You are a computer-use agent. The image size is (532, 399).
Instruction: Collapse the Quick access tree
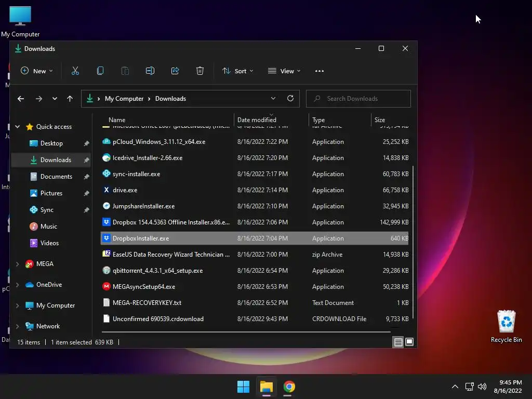click(17, 127)
